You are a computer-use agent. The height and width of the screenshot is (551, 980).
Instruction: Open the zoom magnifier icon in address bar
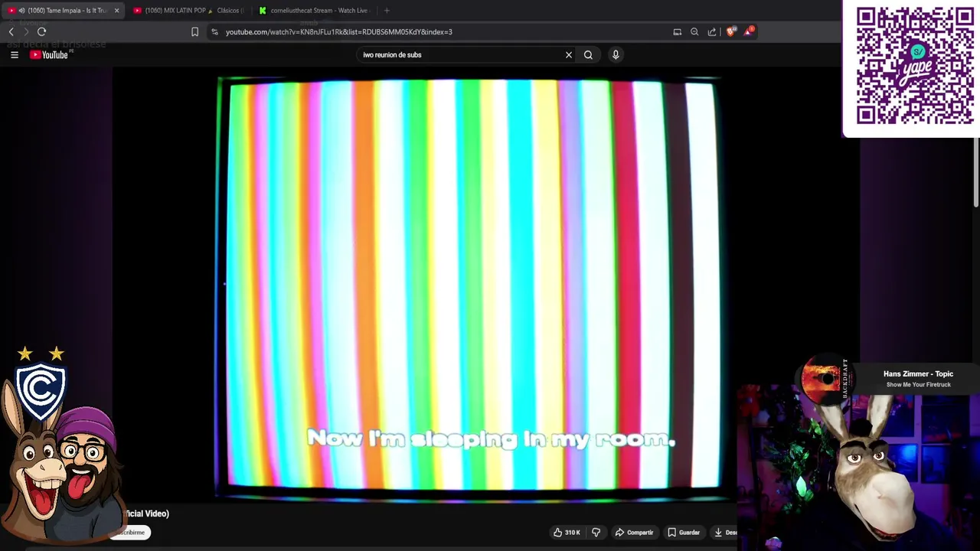[x=694, y=32]
